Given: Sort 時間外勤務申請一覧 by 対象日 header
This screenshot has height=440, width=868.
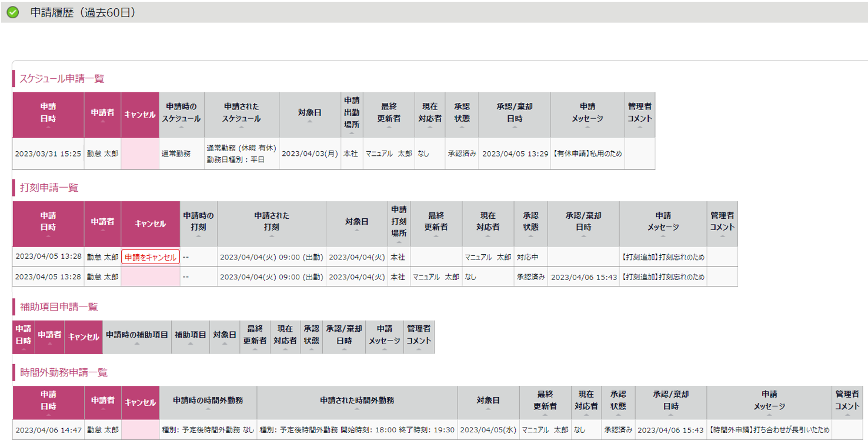Looking at the screenshot, I should 488,402.
